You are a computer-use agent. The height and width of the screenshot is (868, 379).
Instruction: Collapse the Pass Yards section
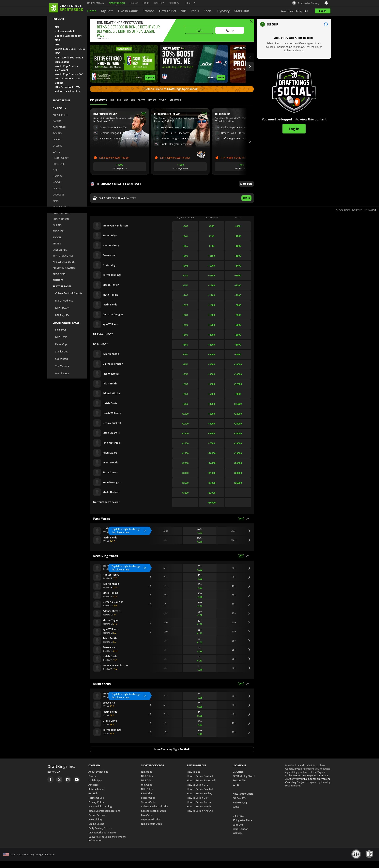tap(248, 519)
